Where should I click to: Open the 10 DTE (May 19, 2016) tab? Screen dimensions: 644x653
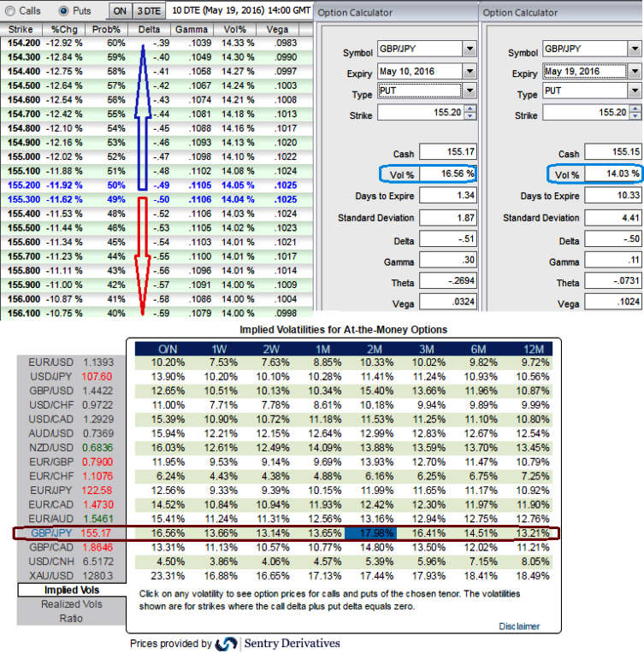pyautogui.click(x=240, y=10)
